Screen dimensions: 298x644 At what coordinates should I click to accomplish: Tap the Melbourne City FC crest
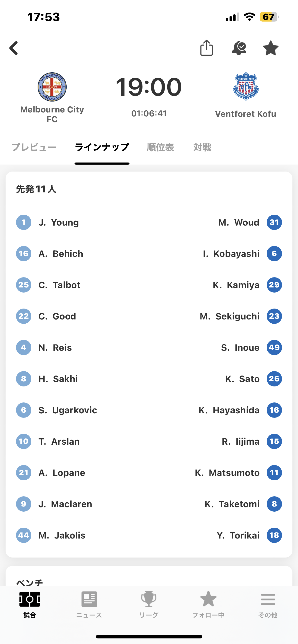[52, 87]
